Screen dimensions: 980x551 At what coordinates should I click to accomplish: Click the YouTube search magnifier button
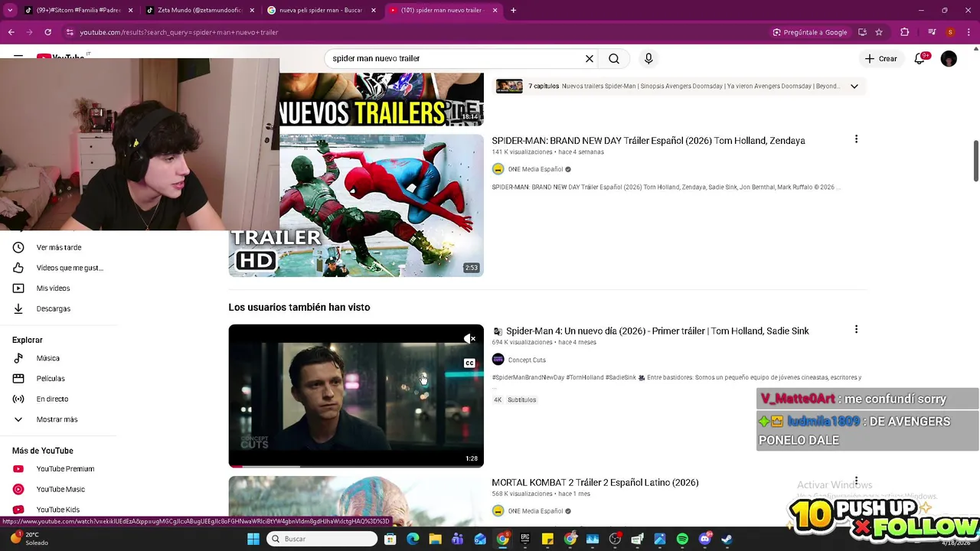point(614,58)
